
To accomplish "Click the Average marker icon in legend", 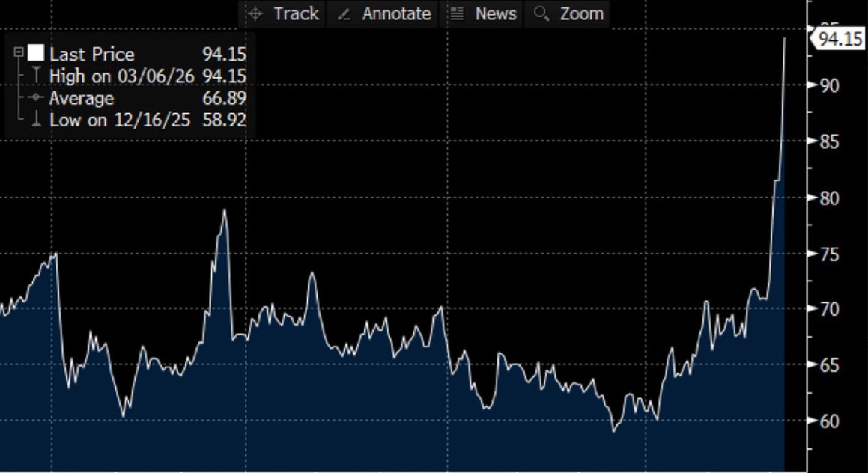I will click(34, 98).
